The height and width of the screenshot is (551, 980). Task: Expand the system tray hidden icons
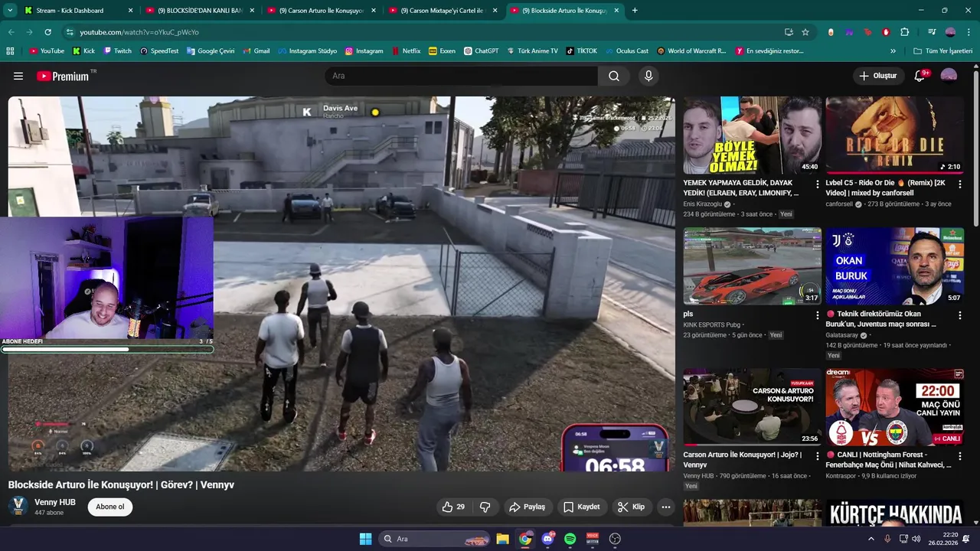pyautogui.click(x=871, y=539)
